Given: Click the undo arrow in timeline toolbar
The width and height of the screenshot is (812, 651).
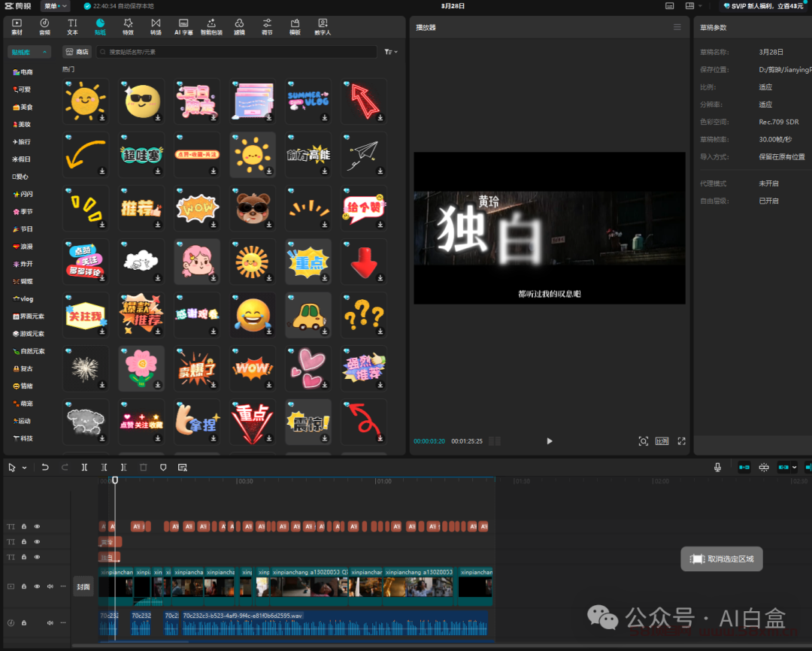Looking at the screenshot, I should (45, 467).
